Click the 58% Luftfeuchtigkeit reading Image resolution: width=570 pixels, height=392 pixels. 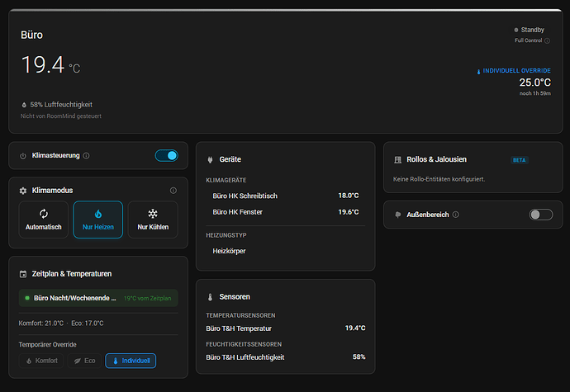pyautogui.click(x=61, y=105)
